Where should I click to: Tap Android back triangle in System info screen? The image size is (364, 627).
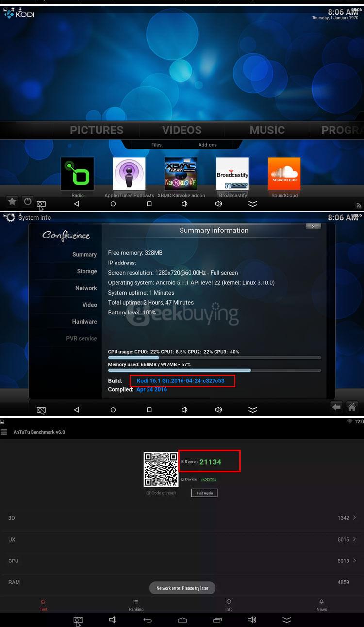[x=76, y=410]
